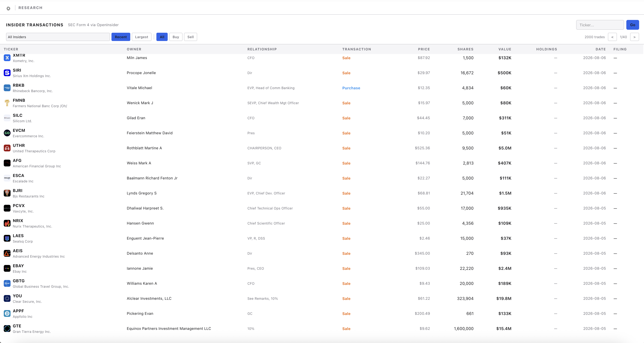Open the EBAY ticker link
This screenshot has height=343, width=644.
pyautogui.click(x=18, y=266)
